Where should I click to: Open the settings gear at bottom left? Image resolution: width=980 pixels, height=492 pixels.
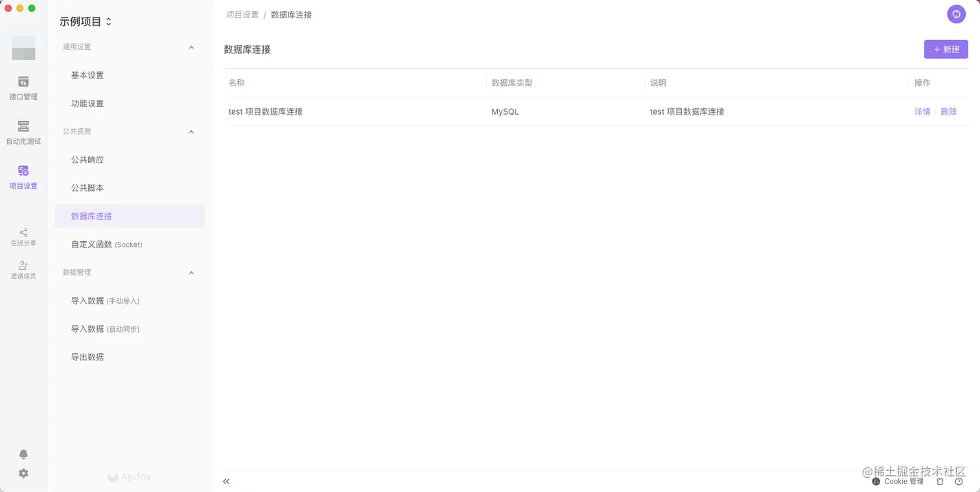(23, 473)
